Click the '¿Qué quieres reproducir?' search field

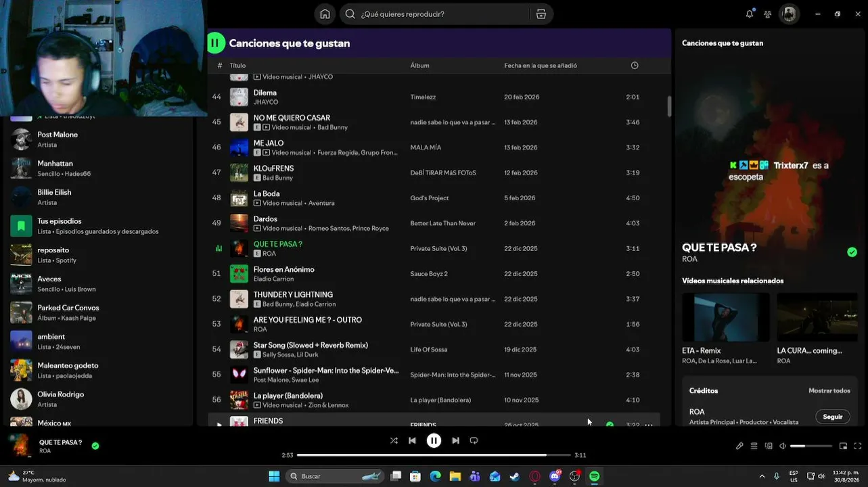pyautogui.click(x=436, y=14)
